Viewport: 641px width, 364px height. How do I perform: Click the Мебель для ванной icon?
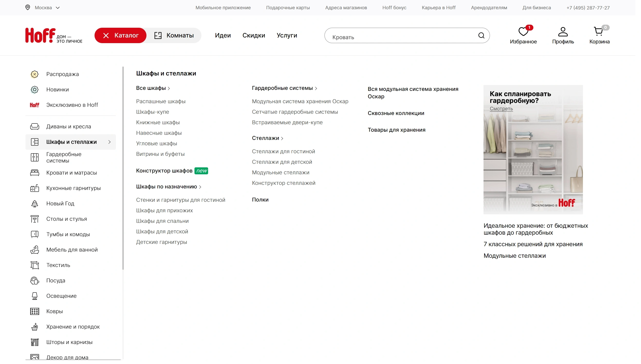35,250
